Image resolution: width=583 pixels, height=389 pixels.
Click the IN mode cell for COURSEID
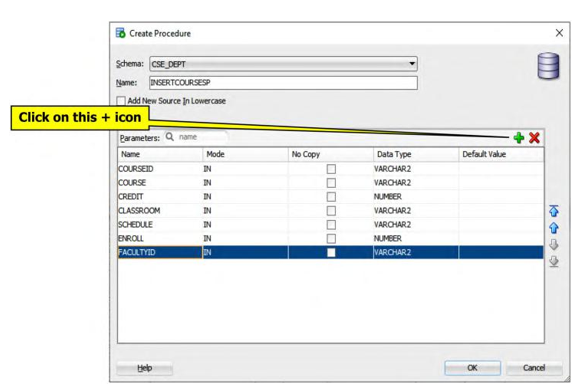click(x=245, y=169)
